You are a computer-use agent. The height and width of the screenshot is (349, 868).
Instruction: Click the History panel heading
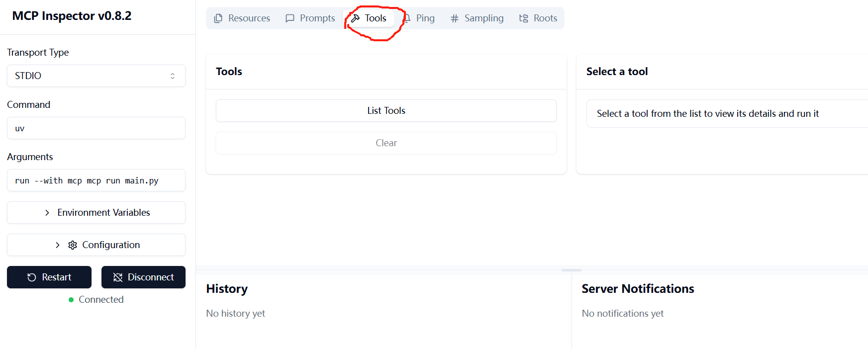227,289
